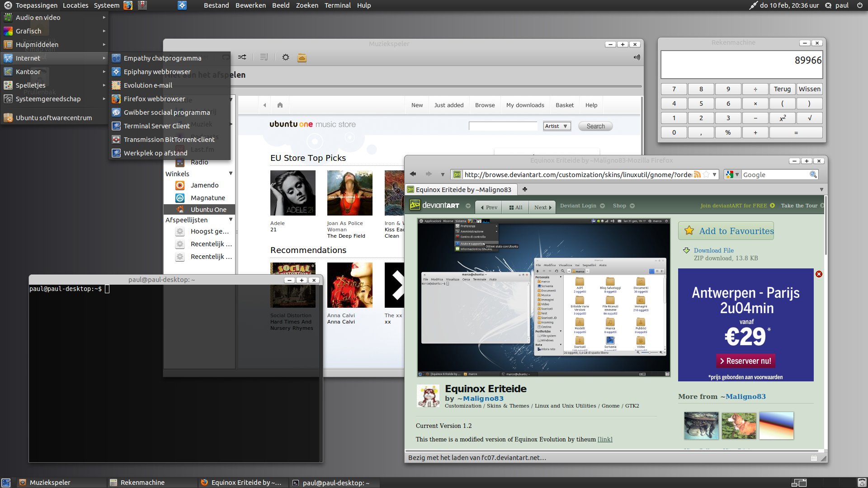Click the Reserveer nu! ad button
Image resolution: width=868 pixels, height=488 pixels.
(x=745, y=361)
